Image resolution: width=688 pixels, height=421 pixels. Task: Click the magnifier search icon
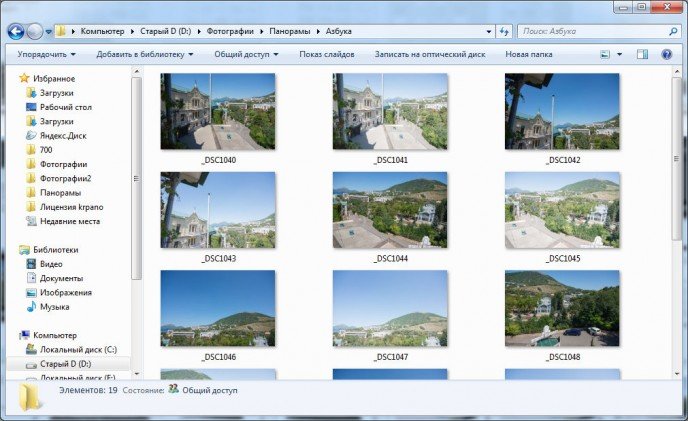pos(673,31)
